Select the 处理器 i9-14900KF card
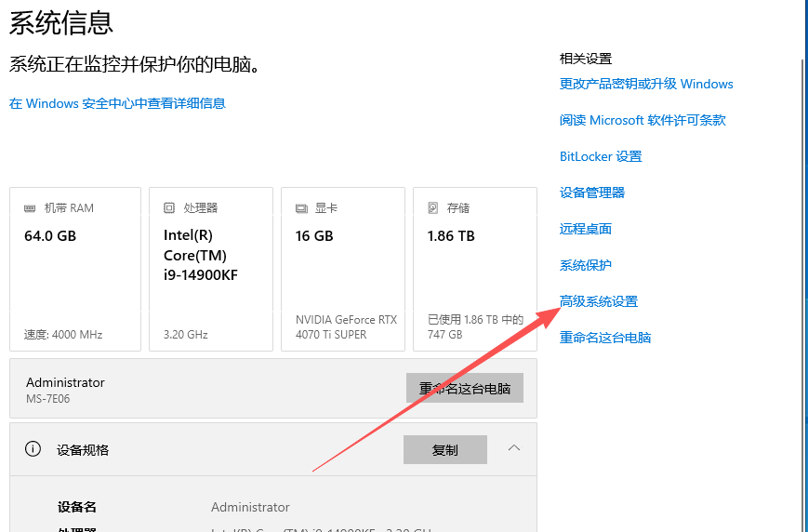The image size is (808, 532). pyautogui.click(x=211, y=269)
